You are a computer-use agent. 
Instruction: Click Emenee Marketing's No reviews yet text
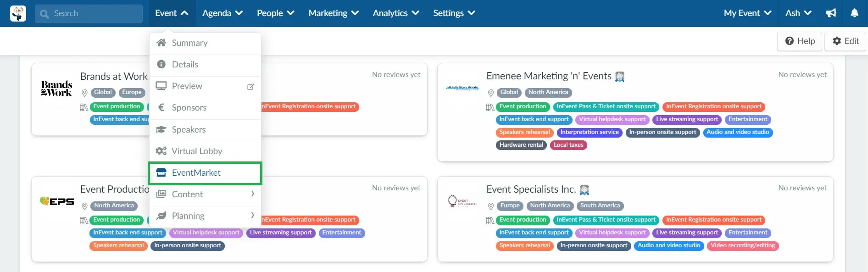pos(802,74)
